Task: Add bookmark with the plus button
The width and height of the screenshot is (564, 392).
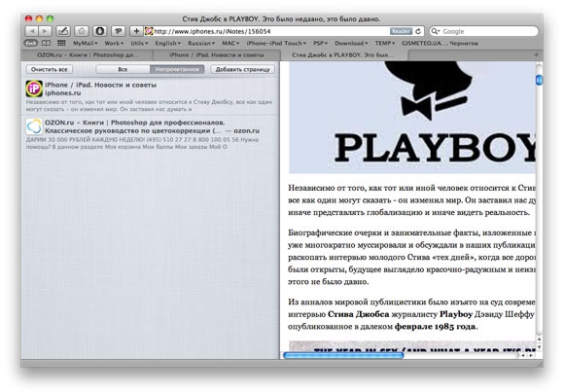Action: (x=136, y=31)
